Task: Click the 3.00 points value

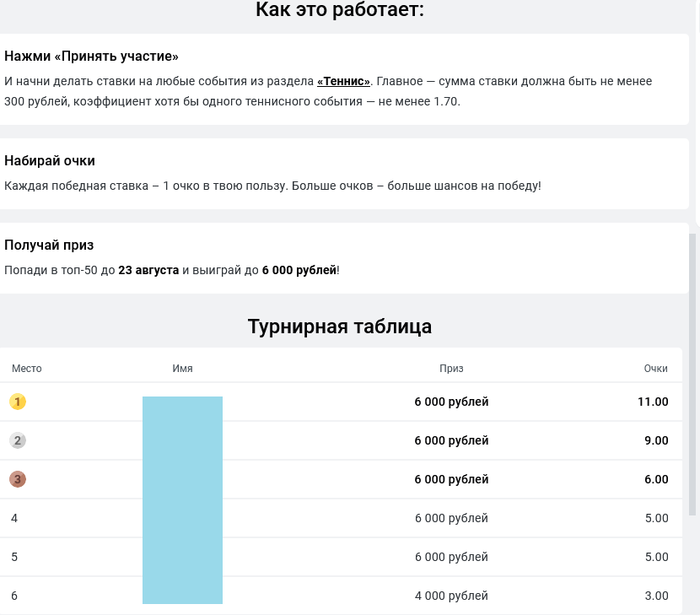Action: (656, 596)
